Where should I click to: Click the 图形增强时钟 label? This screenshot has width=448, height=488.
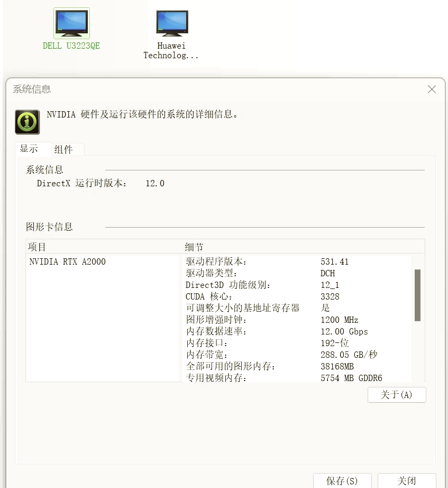click(x=216, y=320)
